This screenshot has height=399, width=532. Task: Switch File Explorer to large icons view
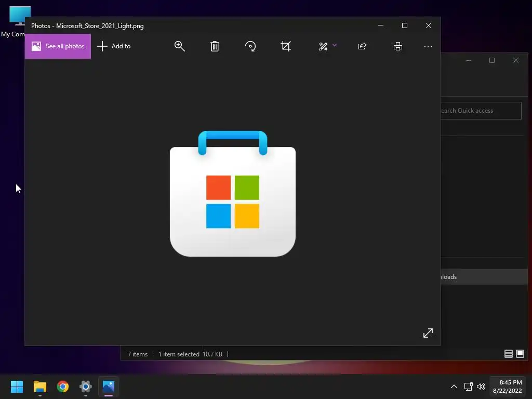[x=520, y=354]
